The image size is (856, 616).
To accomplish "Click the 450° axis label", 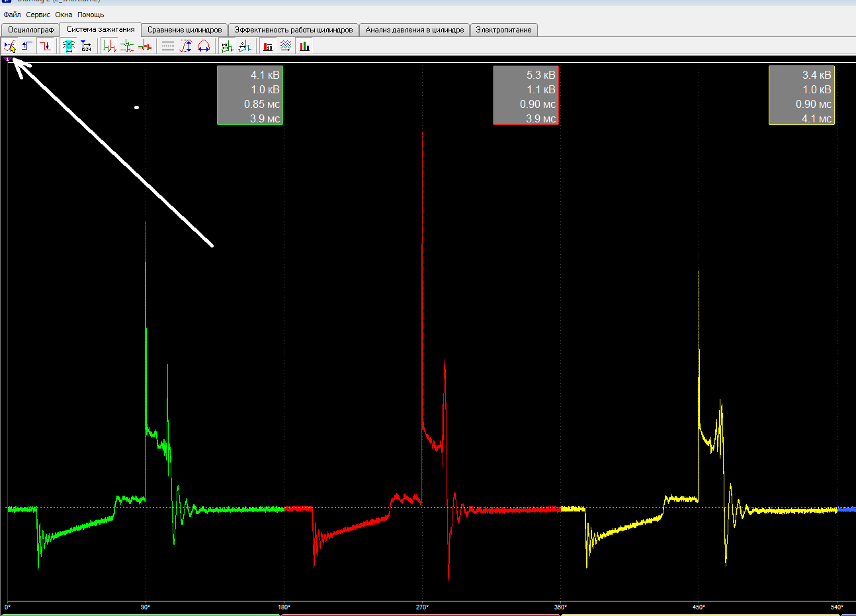I will click(x=699, y=607).
